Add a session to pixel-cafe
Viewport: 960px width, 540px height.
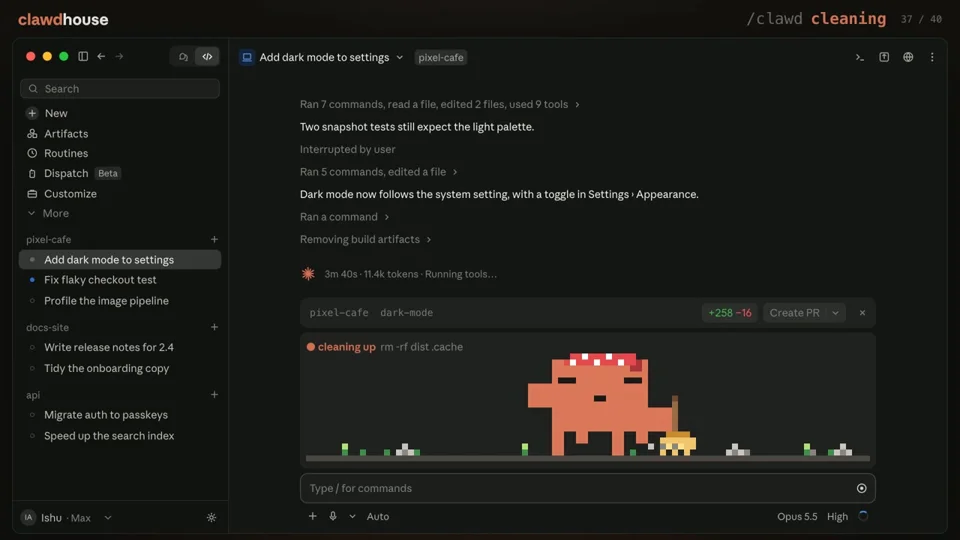[214, 239]
